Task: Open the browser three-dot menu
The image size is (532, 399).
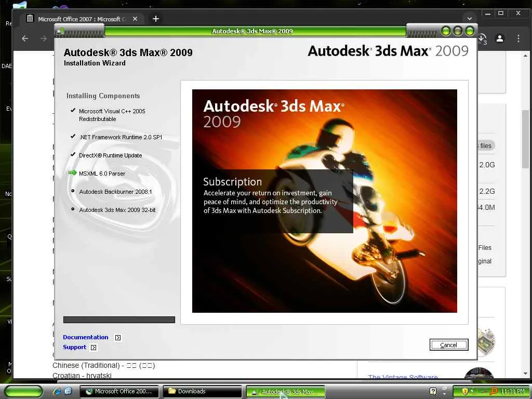Action: pyautogui.click(x=518, y=38)
